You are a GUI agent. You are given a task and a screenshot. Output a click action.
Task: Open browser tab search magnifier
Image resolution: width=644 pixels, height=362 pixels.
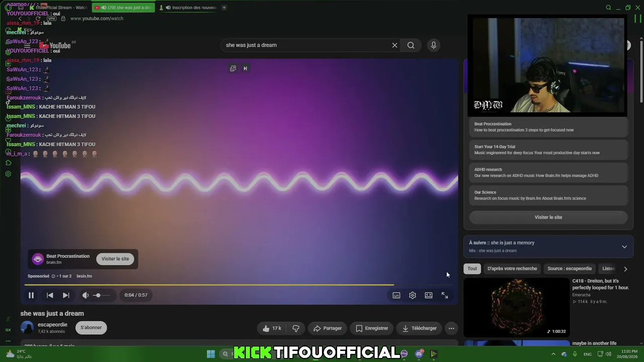(x=608, y=8)
